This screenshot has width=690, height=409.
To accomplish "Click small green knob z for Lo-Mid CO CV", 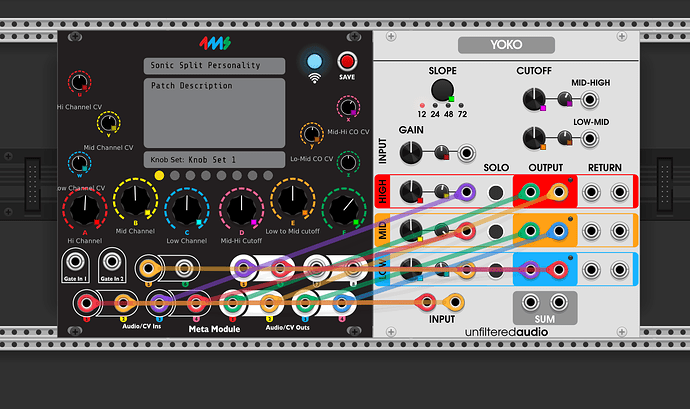I will pyautogui.click(x=348, y=162).
